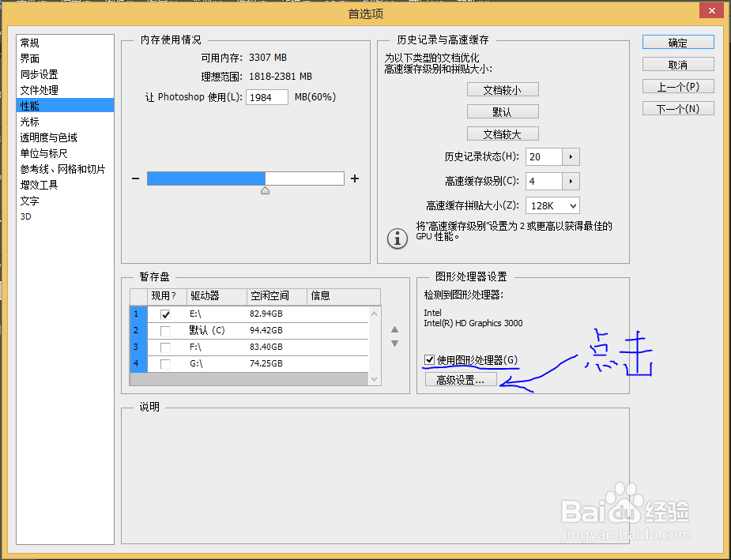
Task: Open the 光标 preferences category
Action: click(x=29, y=122)
